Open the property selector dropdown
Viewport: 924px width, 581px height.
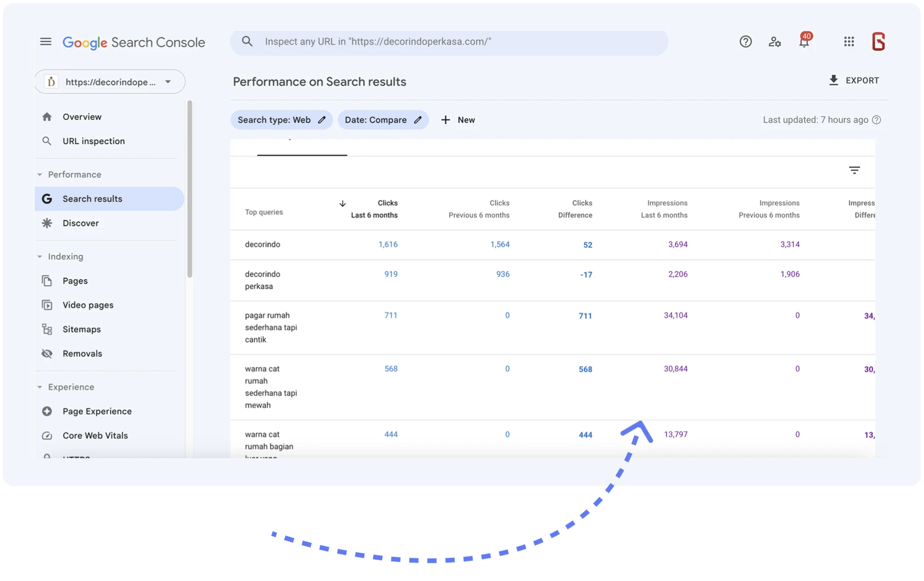point(110,82)
